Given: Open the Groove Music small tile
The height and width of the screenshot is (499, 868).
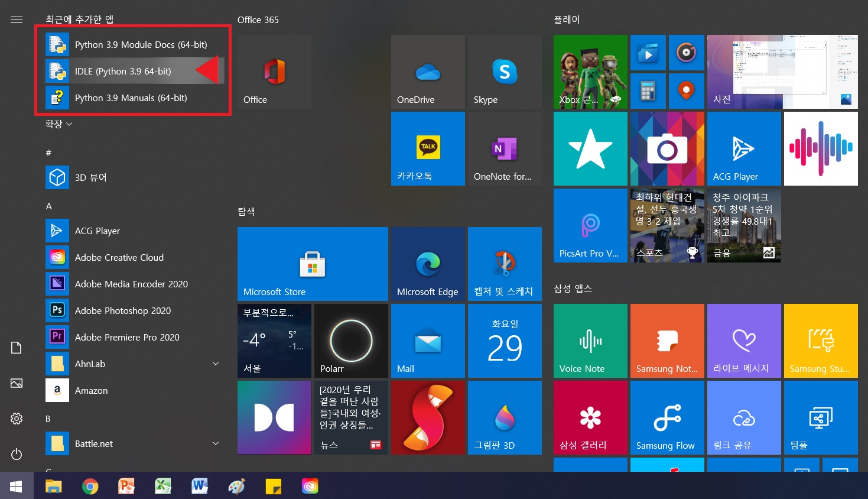Looking at the screenshot, I should point(687,53).
